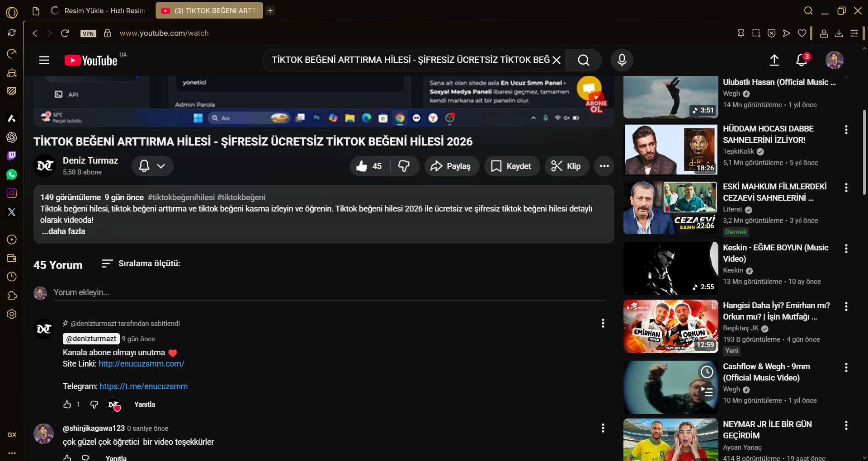Like the @shinjikagawa123 comment
Screen dimensions: 868x461
pyautogui.click(x=67, y=457)
